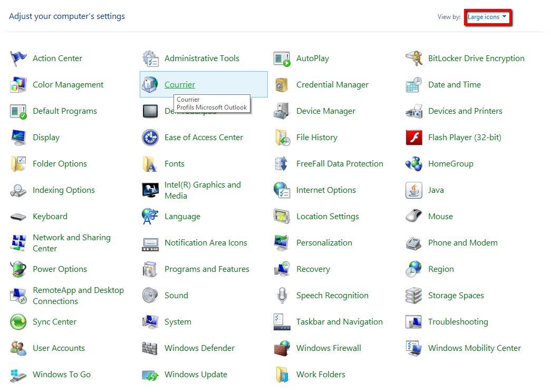Open Windows Defender
551x392 pixels.
(200, 348)
